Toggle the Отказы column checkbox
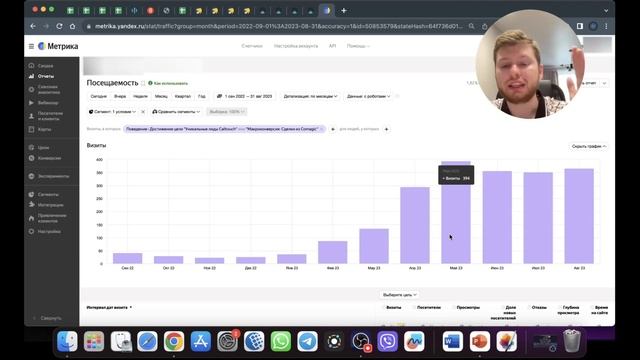The height and width of the screenshot is (360, 640). click(529, 307)
